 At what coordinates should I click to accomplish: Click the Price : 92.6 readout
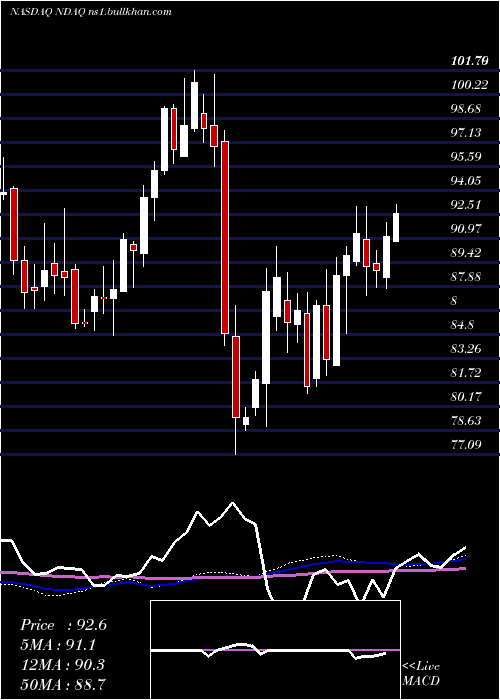[63, 625]
